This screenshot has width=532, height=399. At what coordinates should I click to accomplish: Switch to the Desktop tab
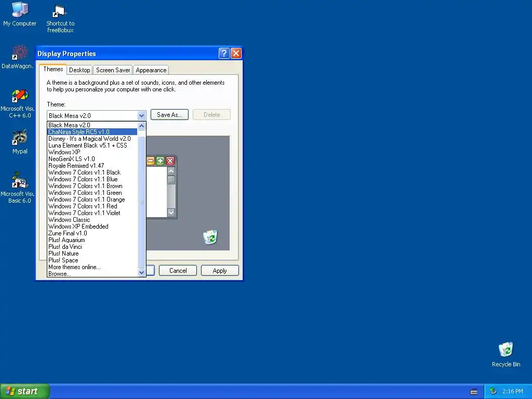coord(79,70)
